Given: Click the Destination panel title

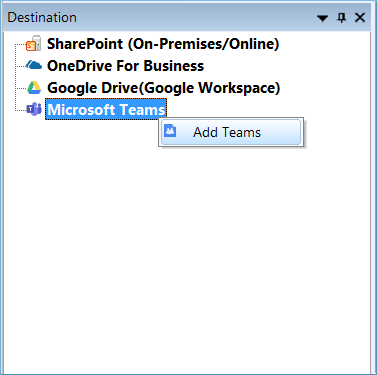Looking at the screenshot, I should coord(42,17).
